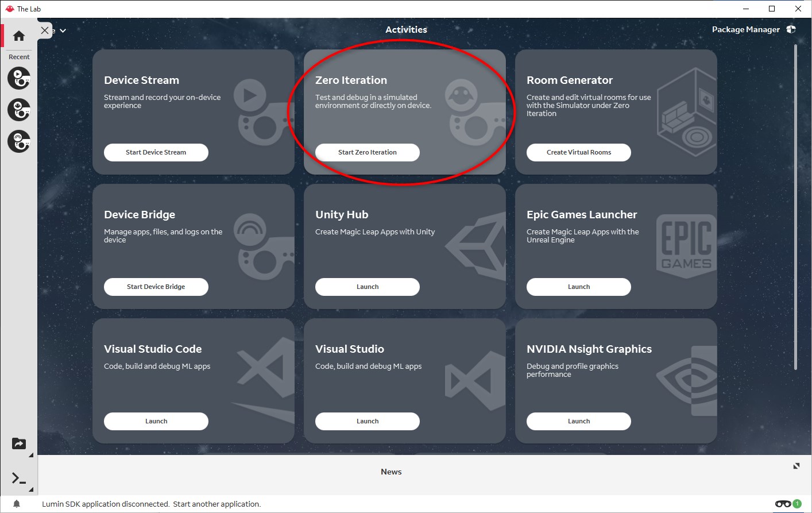Click The Lab app logo in title bar
Screen dimensions: 812x513
(x=9, y=9)
